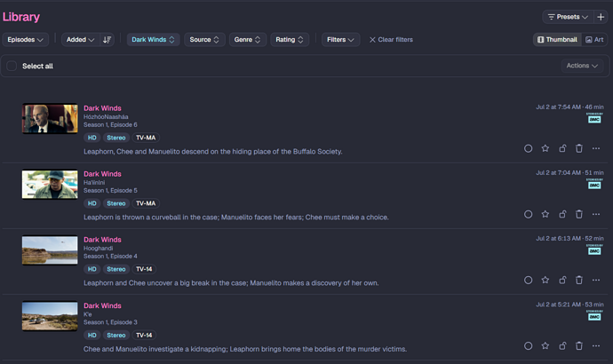This screenshot has height=364, width=613.
Task: Switch to Art view
Action: tap(594, 39)
